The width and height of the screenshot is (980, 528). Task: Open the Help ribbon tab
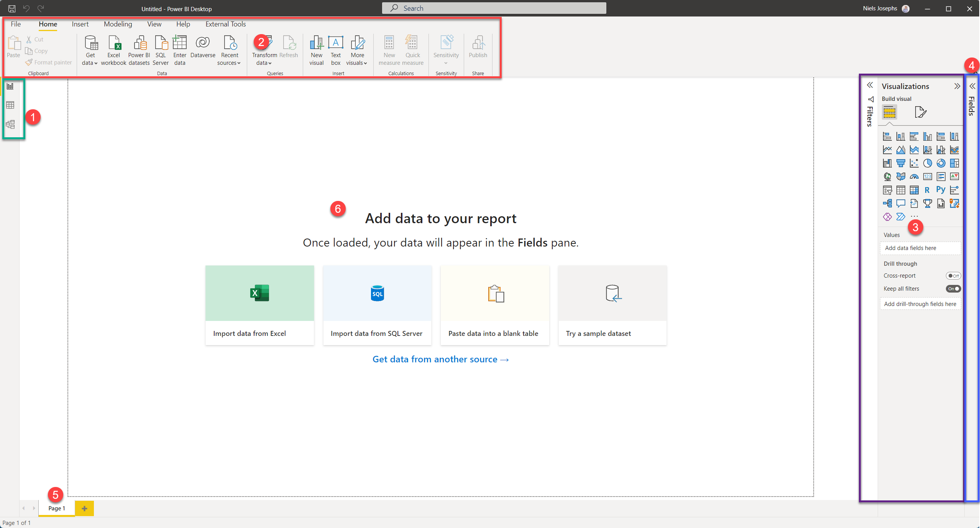[183, 24]
